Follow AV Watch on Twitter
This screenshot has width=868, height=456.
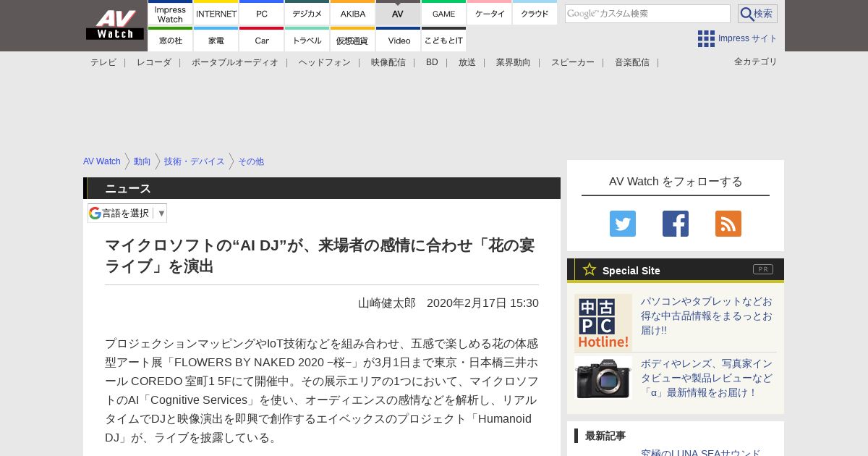click(x=623, y=224)
